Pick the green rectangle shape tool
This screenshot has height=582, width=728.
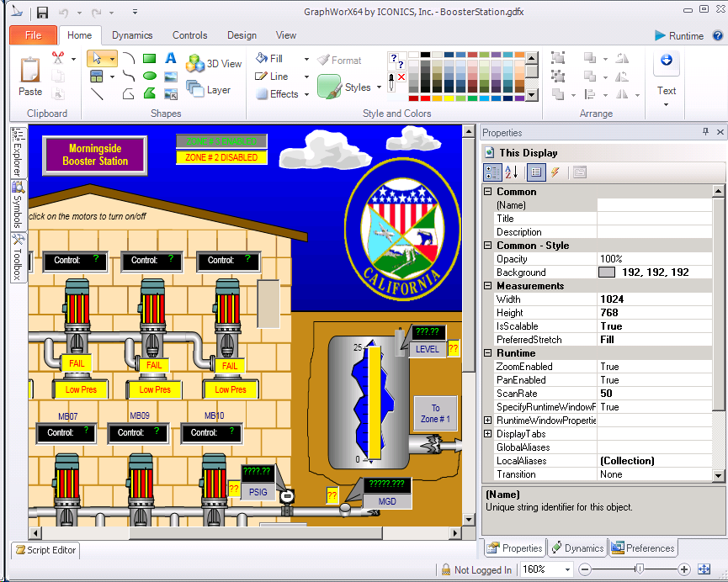(x=149, y=59)
